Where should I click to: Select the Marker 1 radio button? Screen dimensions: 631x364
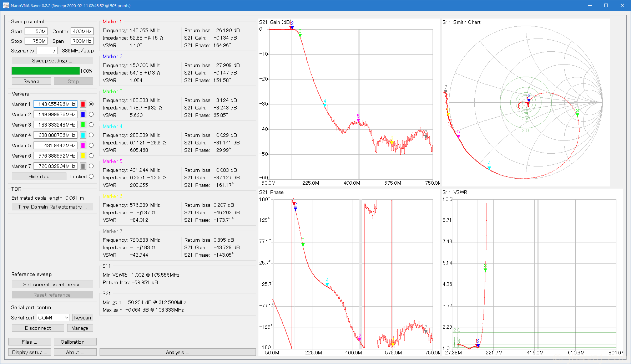click(x=91, y=104)
